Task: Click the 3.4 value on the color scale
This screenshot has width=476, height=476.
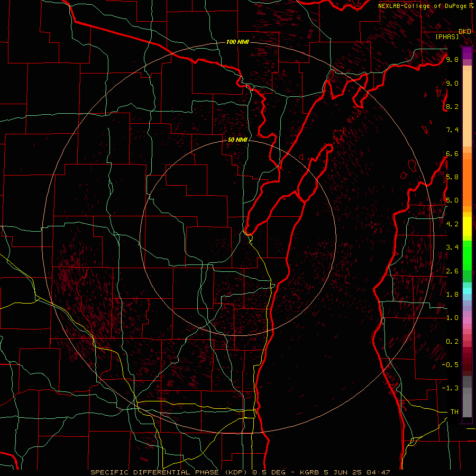Action: 452,248
